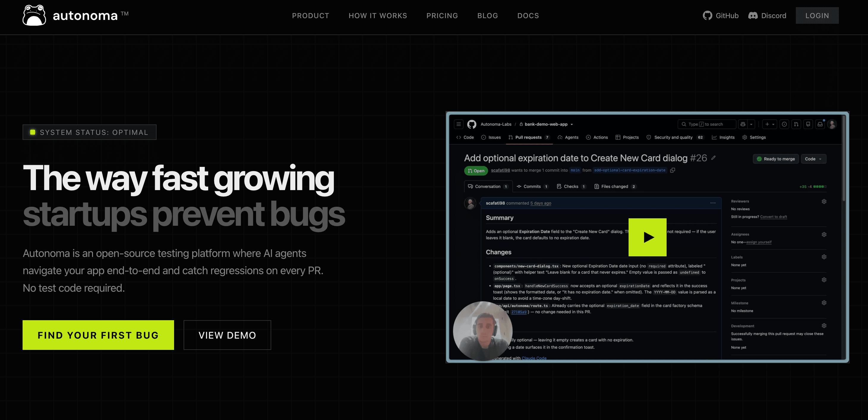Select the Checks PR tab

pyautogui.click(x=572, y=187)
